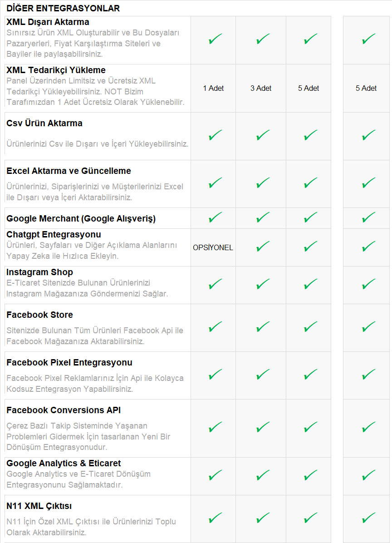
Task: Click Google Merchant checkmark in third plan column
Action: pos(310,218)
